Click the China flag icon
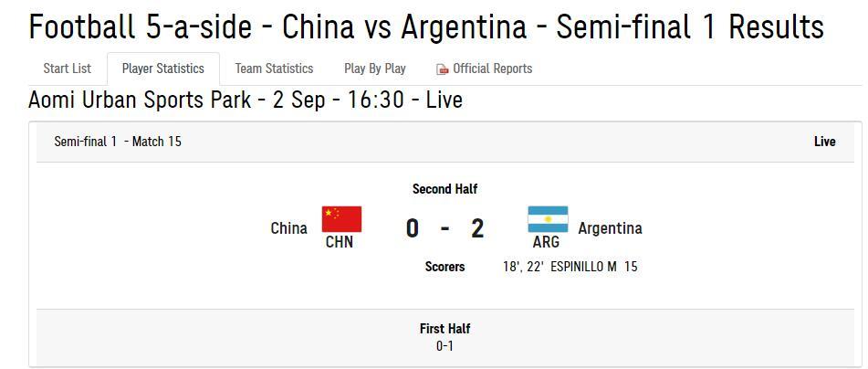Screen dimensions: 868x369 [x=341, y=219]
